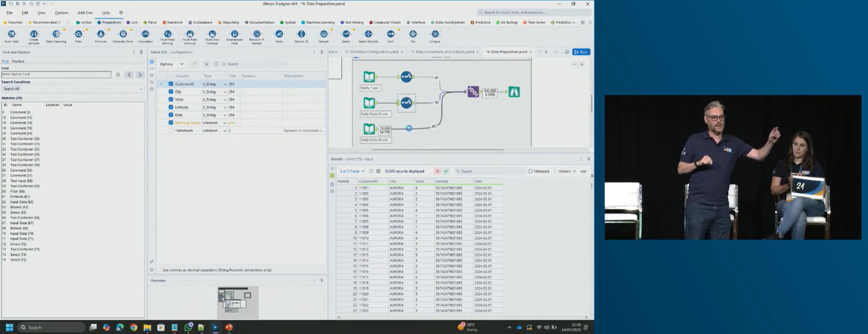Image resolution: width=868 pixels, height=334 pixels.
Task: Uncheck the Latitude field checkbox
Action: 171,107
